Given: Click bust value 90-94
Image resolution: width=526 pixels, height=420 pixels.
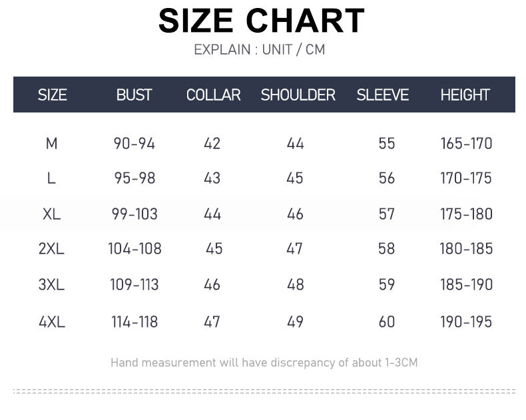Looking at the screenshot, I should [134, 143].
